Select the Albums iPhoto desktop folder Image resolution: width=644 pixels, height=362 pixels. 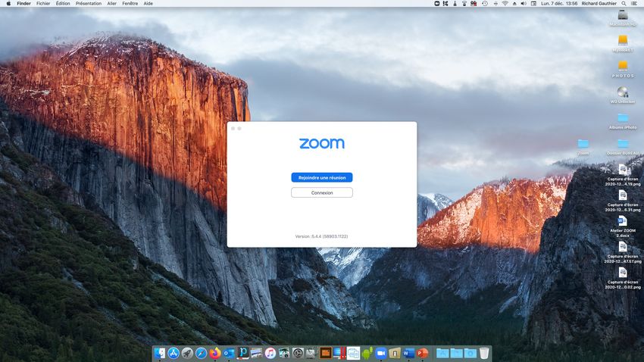[x=622, y=119]
